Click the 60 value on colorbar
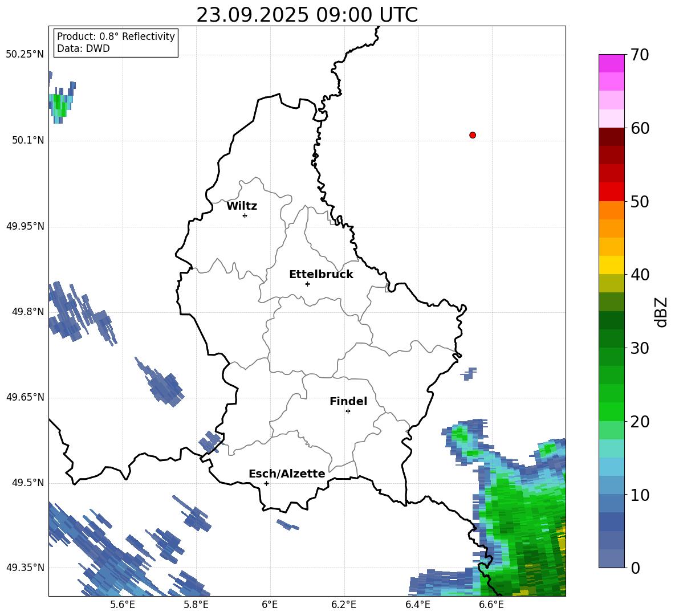Image resolution: width=675 pixels, height=616 pixels. coord(640,128)
